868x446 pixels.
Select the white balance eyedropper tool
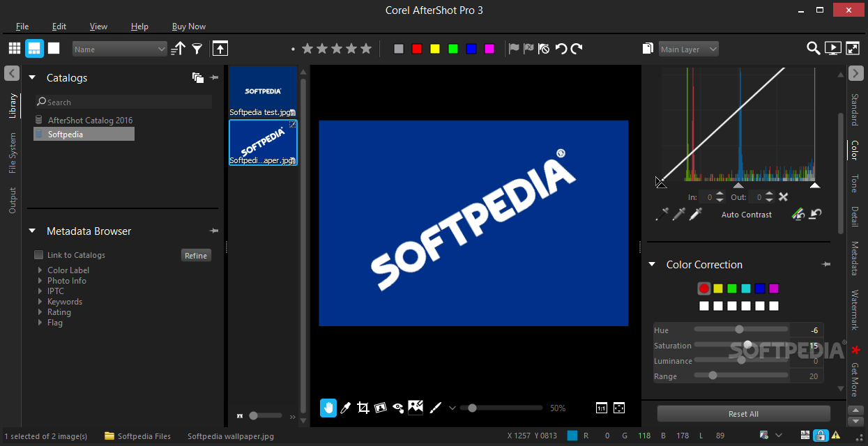[345, 408]
